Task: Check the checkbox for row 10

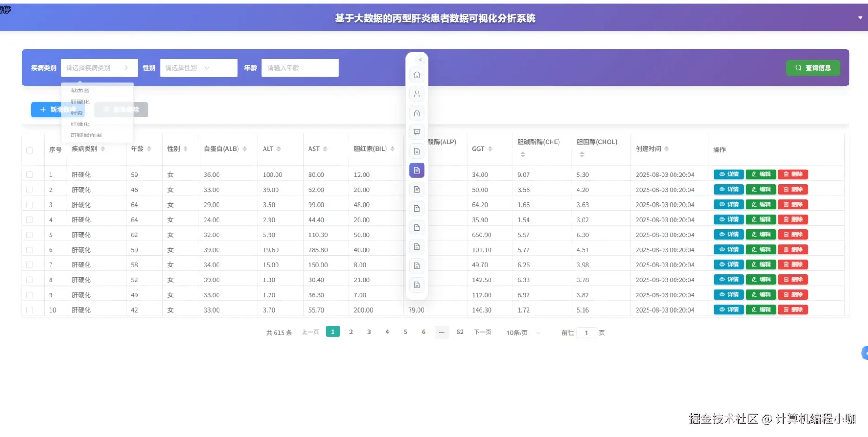Action: tap(30, 310)
